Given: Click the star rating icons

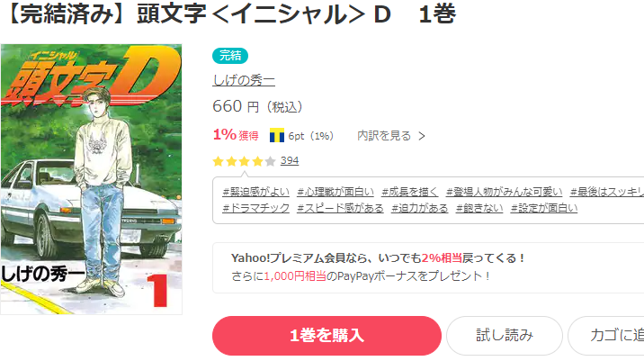Looking at the screenshot, I should point(244,161).
